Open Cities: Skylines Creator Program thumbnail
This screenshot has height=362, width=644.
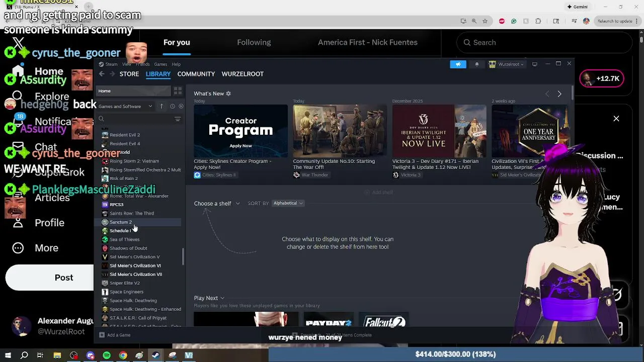[240, 131]
